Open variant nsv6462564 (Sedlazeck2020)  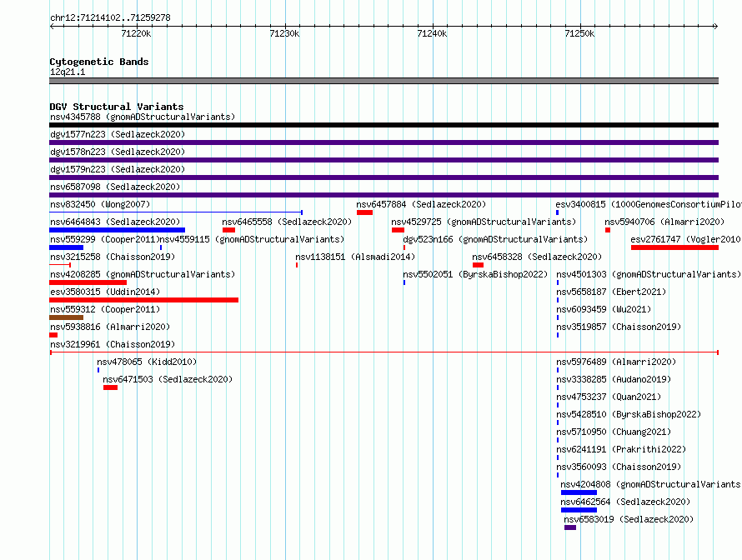625,502
